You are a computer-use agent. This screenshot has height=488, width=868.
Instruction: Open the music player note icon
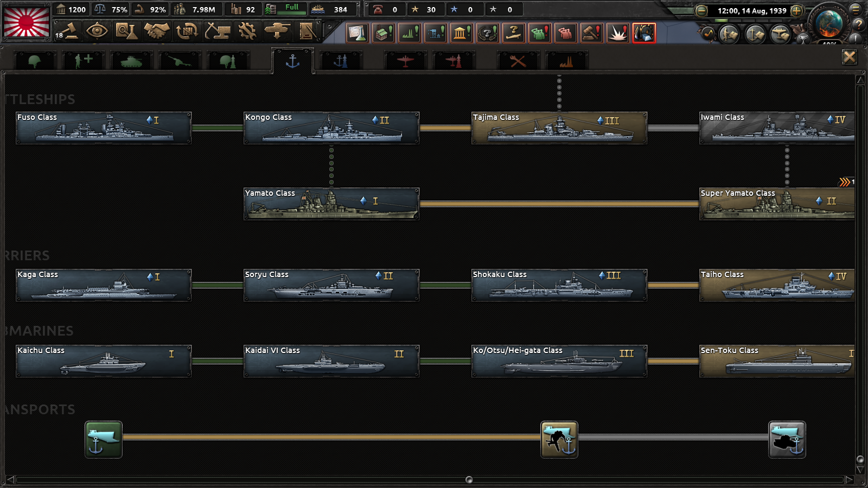708,34
